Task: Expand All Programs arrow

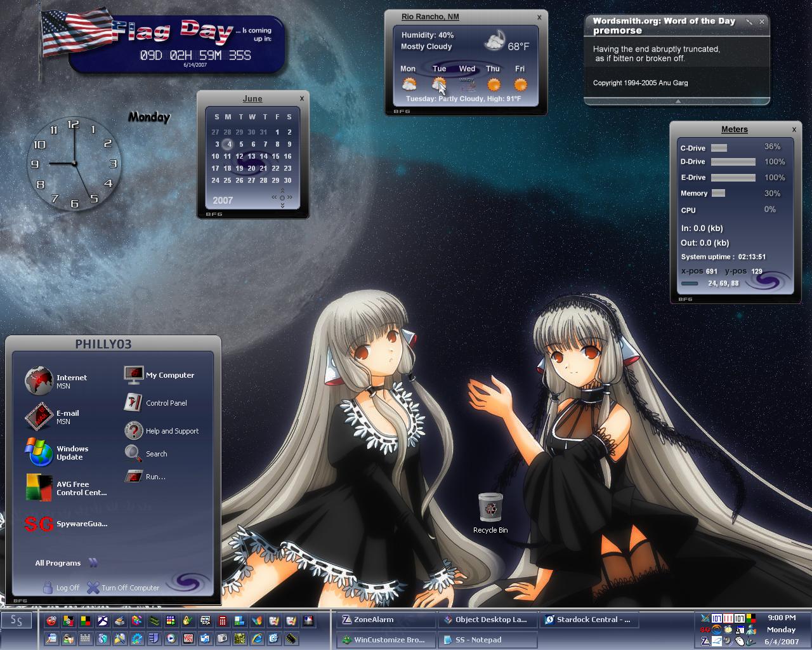Action: pyautogui.click(x=93, y=562)
